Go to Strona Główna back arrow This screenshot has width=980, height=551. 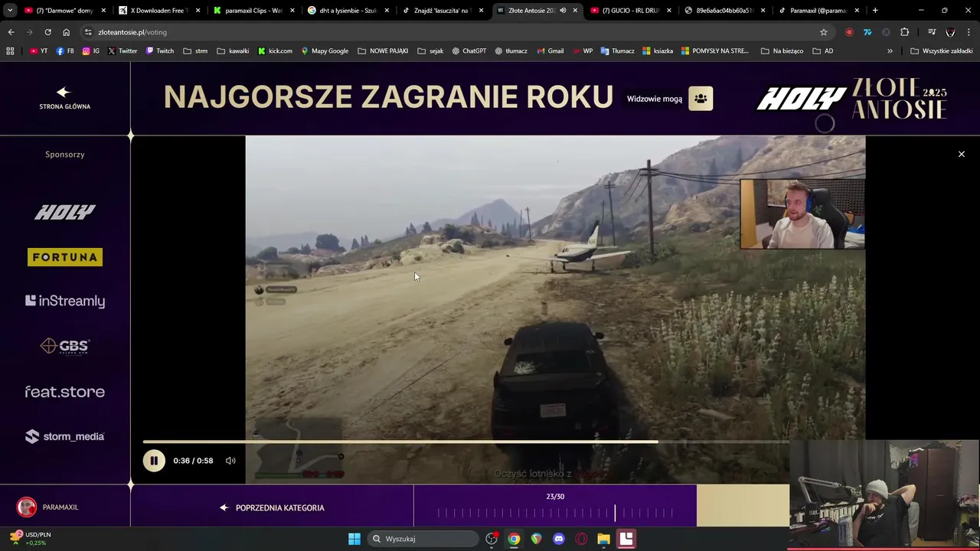(64, 98)
